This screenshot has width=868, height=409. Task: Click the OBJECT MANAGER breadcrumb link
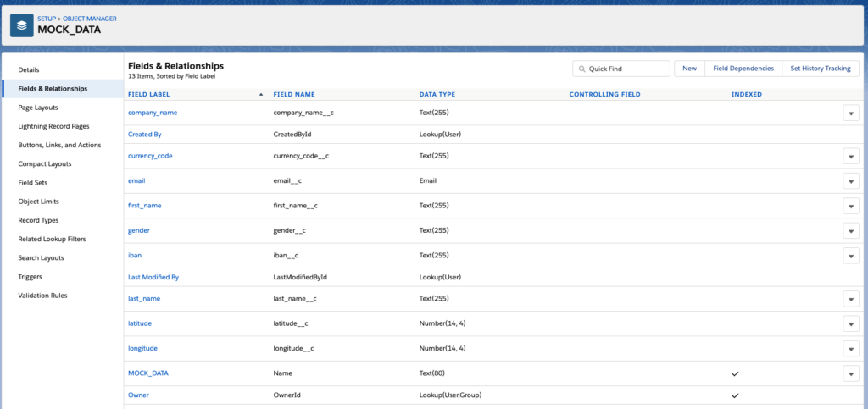click(x=90, y=19)
